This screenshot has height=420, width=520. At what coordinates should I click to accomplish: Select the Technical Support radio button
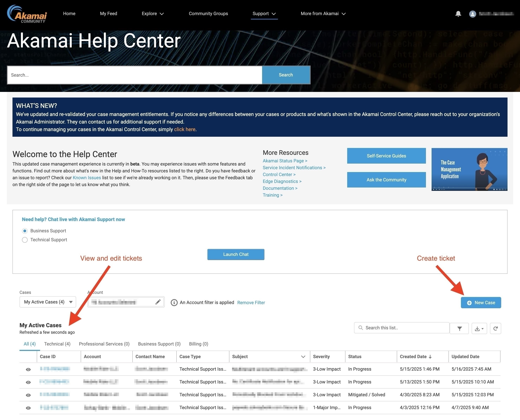(25, 240)
